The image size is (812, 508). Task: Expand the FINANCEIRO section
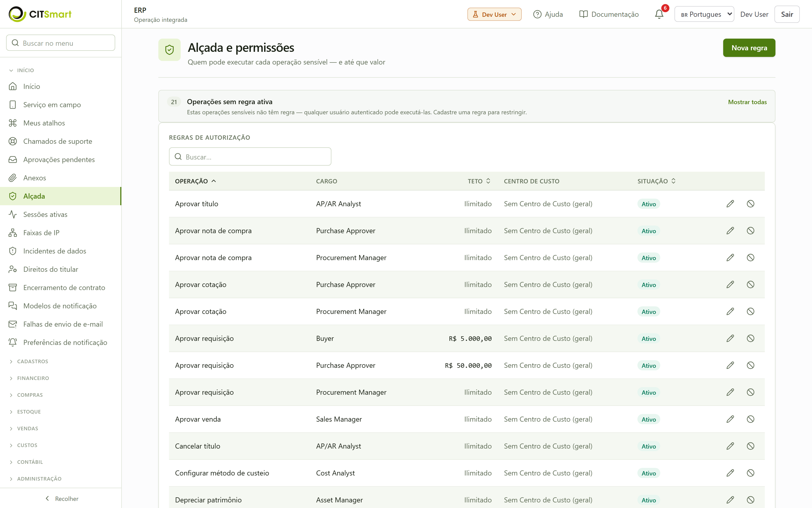(29, 378)
